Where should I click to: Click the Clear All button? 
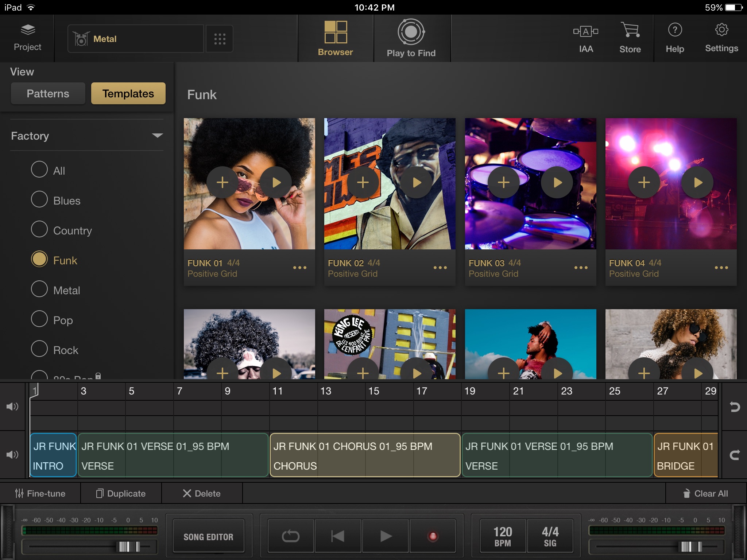(706, 493)
